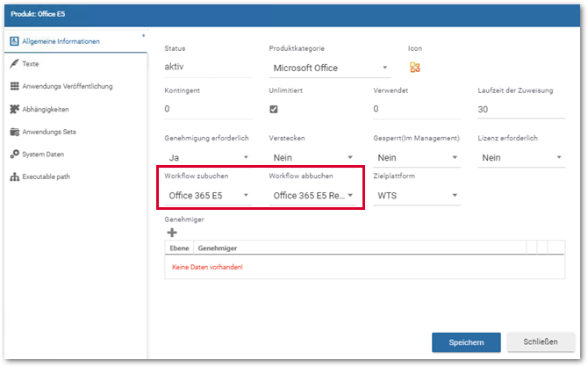Open the Anwendungs Sets tab

coord(75,132)
